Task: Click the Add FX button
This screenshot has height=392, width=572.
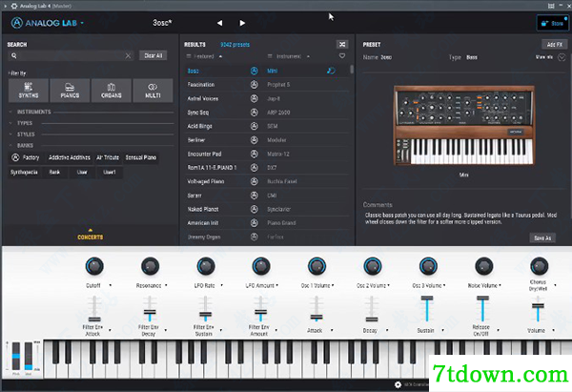Action: coord(555,45)
